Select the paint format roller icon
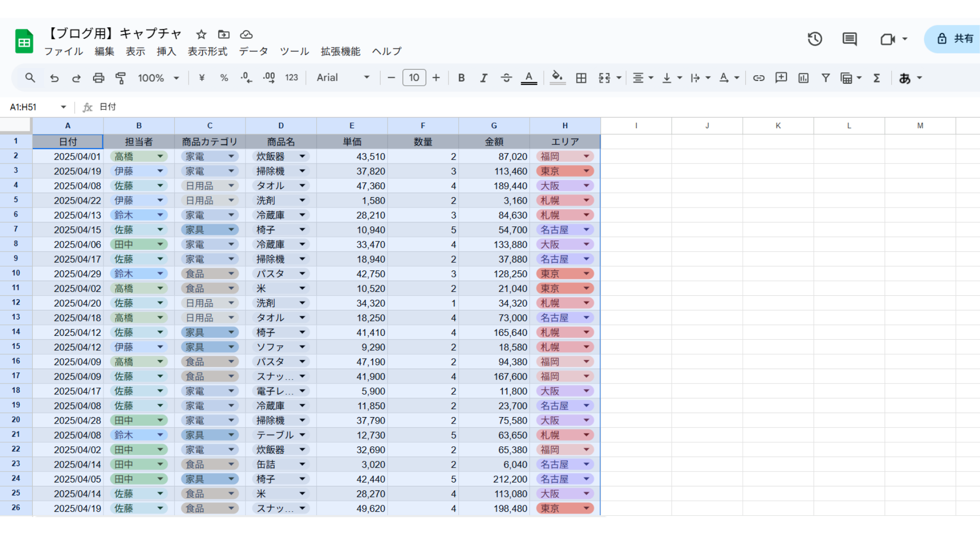Screen dimensions: 980x535 click(120, 78)
